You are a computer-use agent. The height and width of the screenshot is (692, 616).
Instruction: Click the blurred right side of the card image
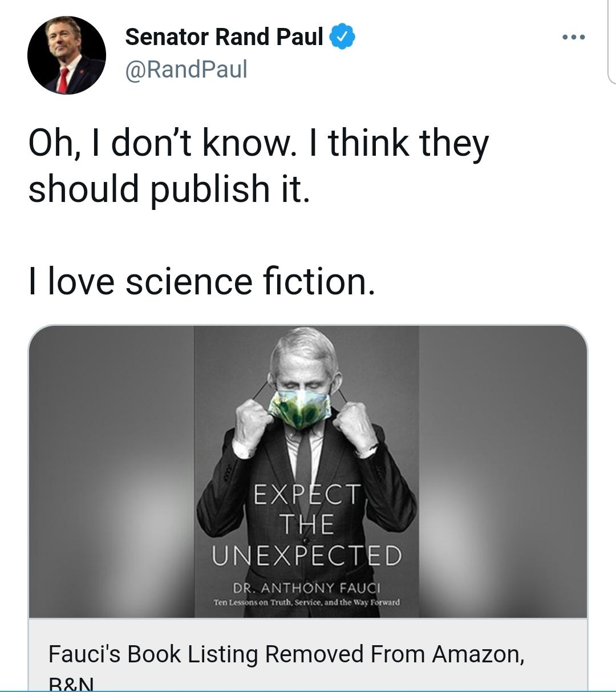502,471
